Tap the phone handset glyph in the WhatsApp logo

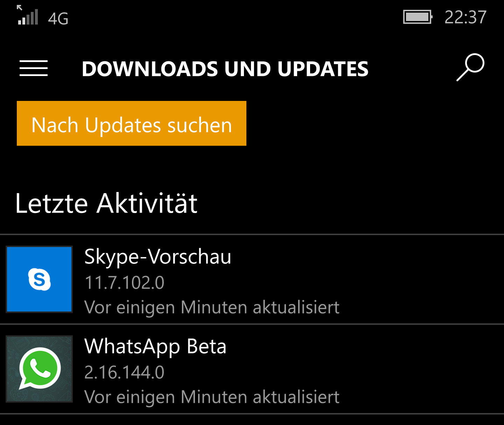(40, 368)
